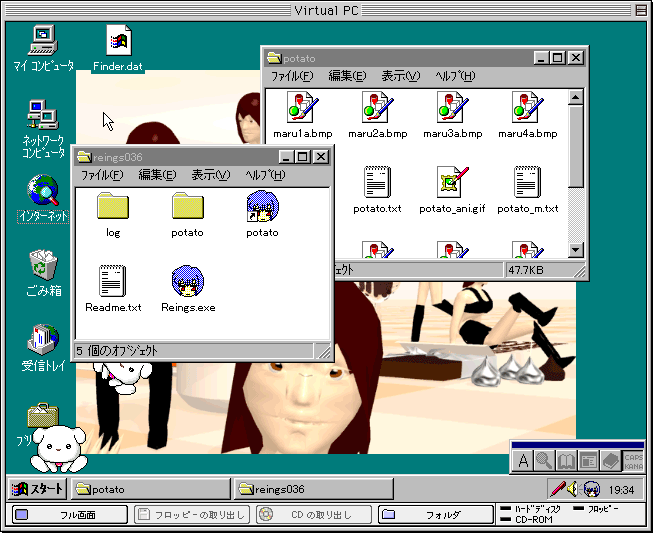The image size is (653, 533).
Task: Toggle the IME input mode 'A' button
Action: pos(522,461)
